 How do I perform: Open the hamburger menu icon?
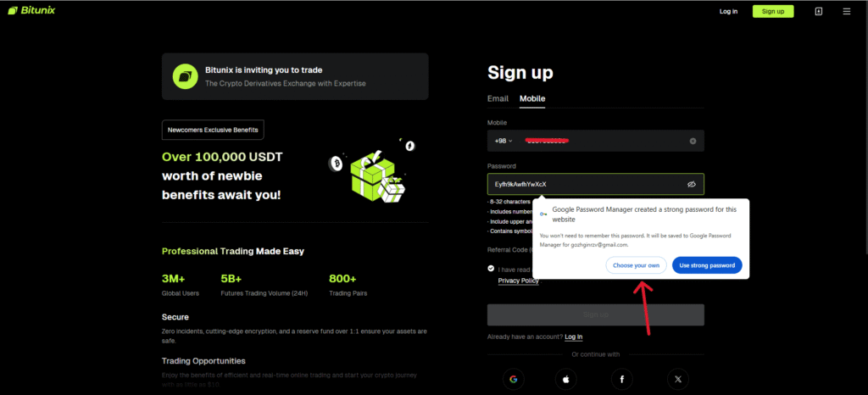point(846,11)
